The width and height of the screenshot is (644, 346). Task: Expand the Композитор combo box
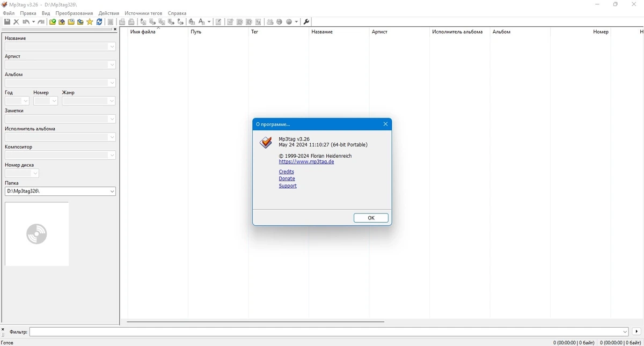click(x=112, y=156)
